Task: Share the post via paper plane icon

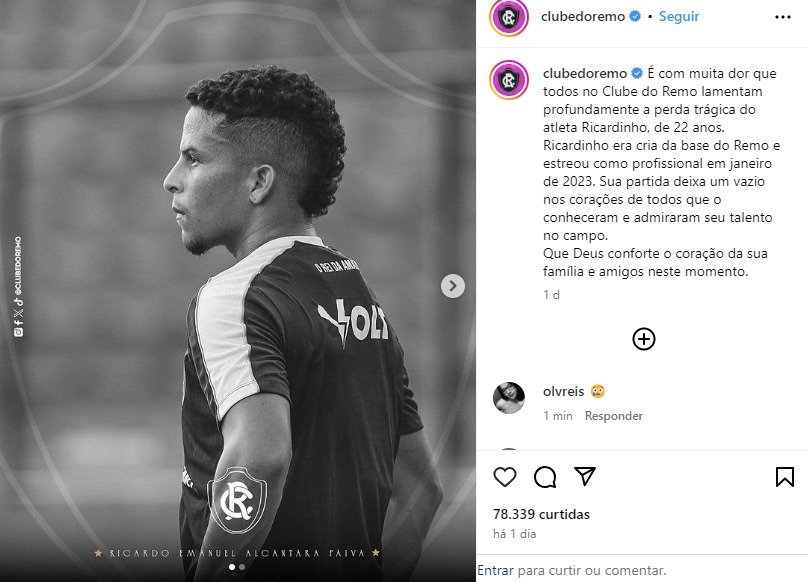Action: point(585,476)
